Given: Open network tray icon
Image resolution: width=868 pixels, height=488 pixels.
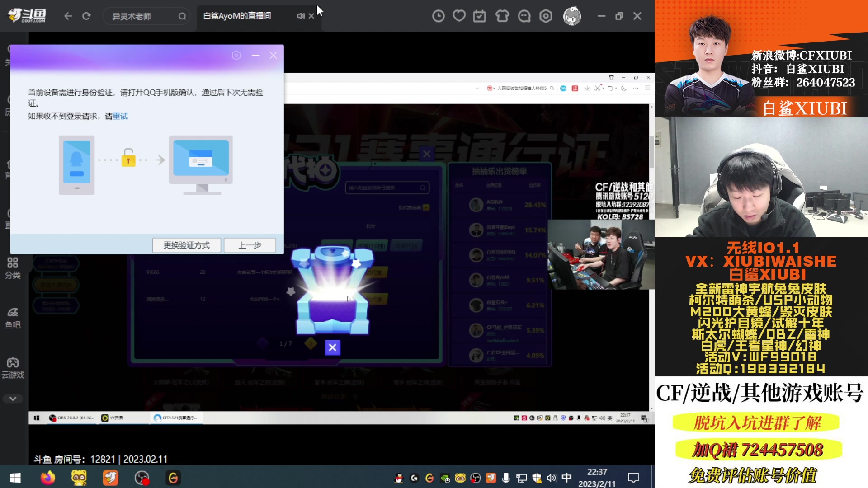Looking at the screenshot, I should (521, 478).
